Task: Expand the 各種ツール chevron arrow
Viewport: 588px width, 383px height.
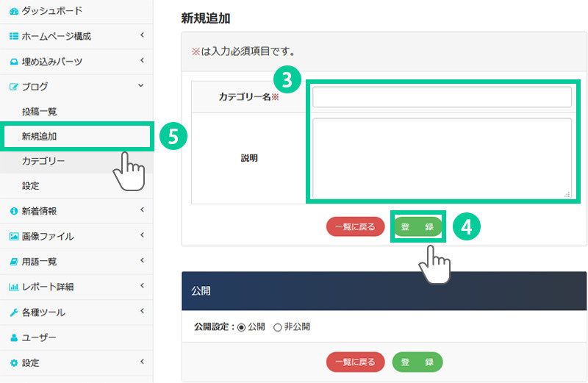Action: [142, 312]
